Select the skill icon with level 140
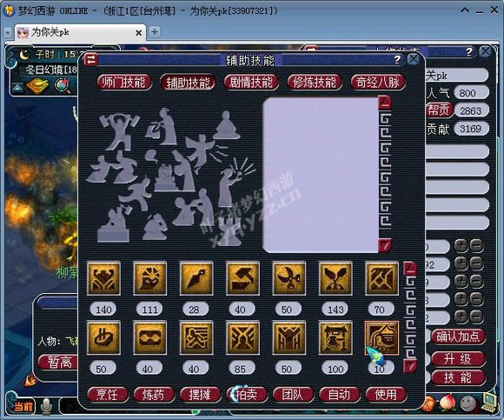This screenshot has height=420, width=504. coord(103,278)
